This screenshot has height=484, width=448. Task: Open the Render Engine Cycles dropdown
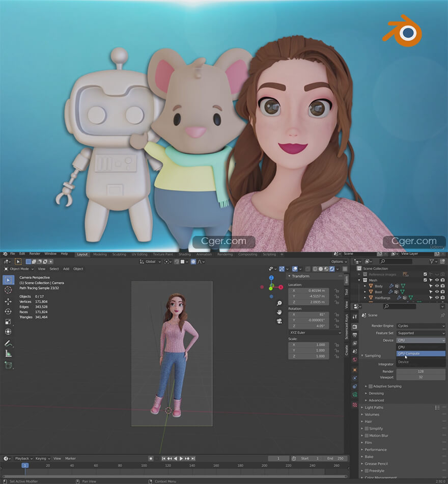pos(421,326)
